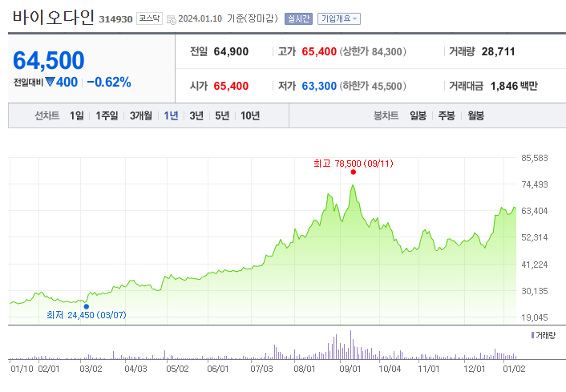Switch to 일봉 daily candle chart
Screen dimensions: 566x392
click(418, 115)
